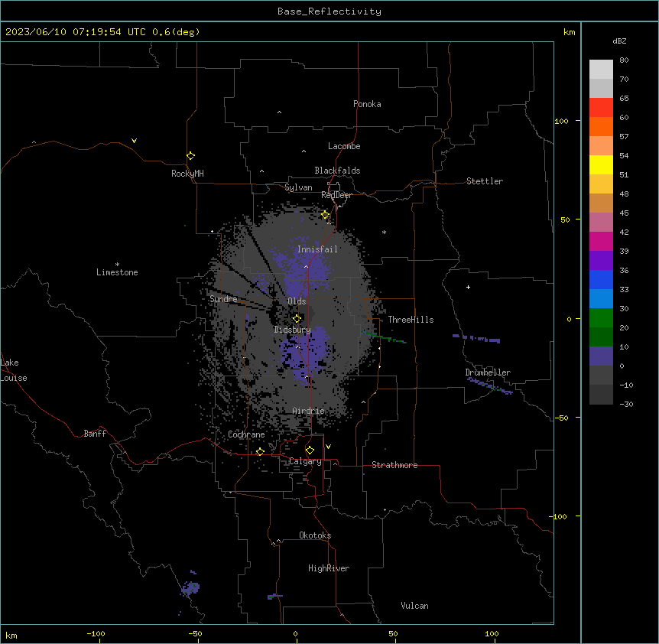Click the yellow diamond marker above RockyMH
The image size is (659, 644).
coord(191,156)
